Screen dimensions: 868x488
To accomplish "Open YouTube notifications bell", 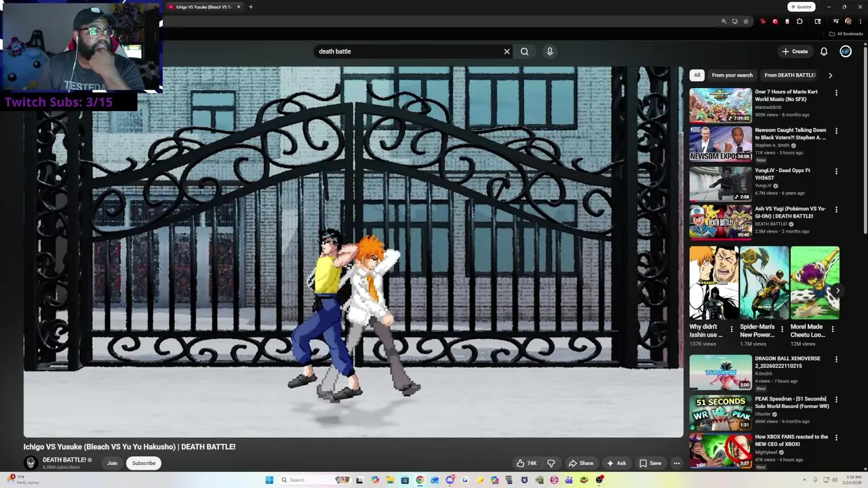I will [x=824, y=52].
